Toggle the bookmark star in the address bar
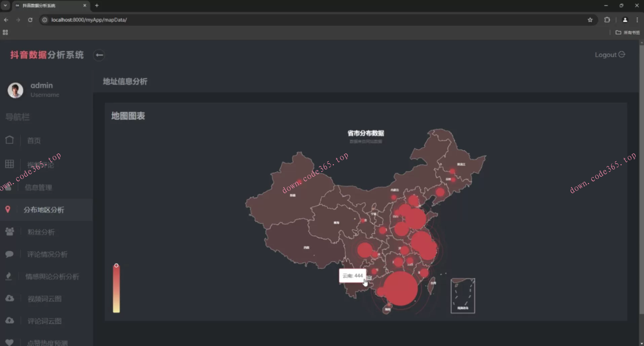The height and width of the screenshot is (346, 644). [591, 20]
